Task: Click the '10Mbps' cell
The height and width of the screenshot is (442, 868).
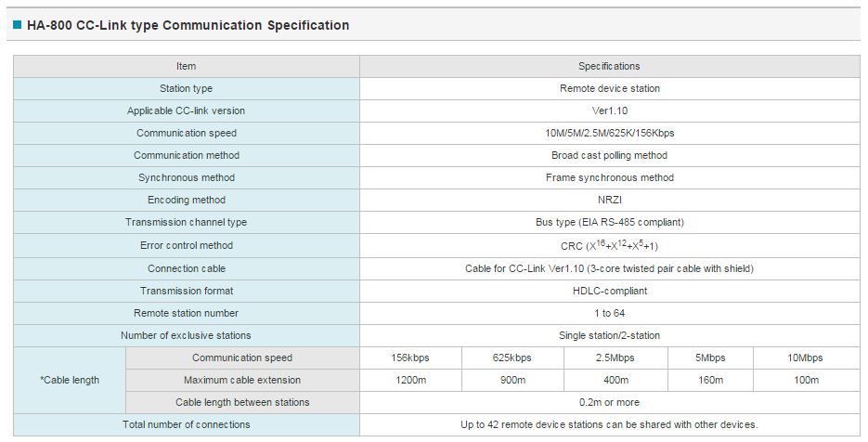Action: [806, 357]
